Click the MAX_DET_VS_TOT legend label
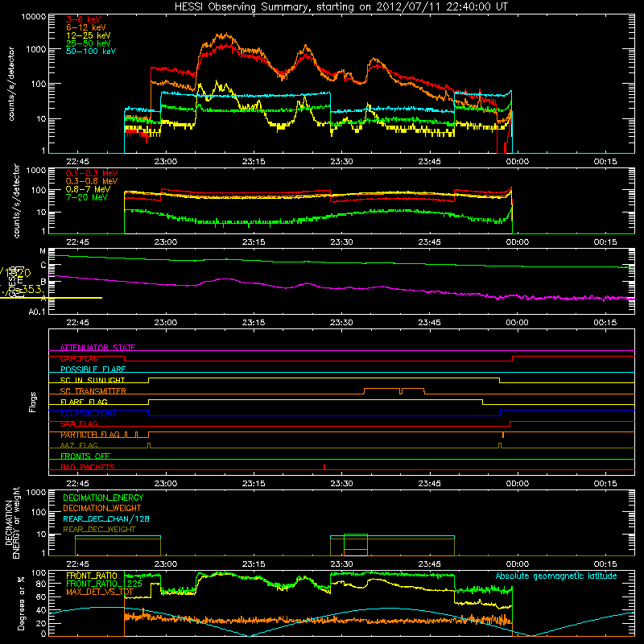 (x=100, y=592)
